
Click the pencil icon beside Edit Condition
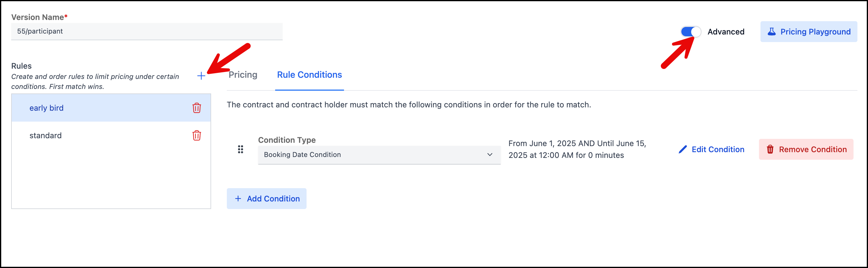pos(683,149)
